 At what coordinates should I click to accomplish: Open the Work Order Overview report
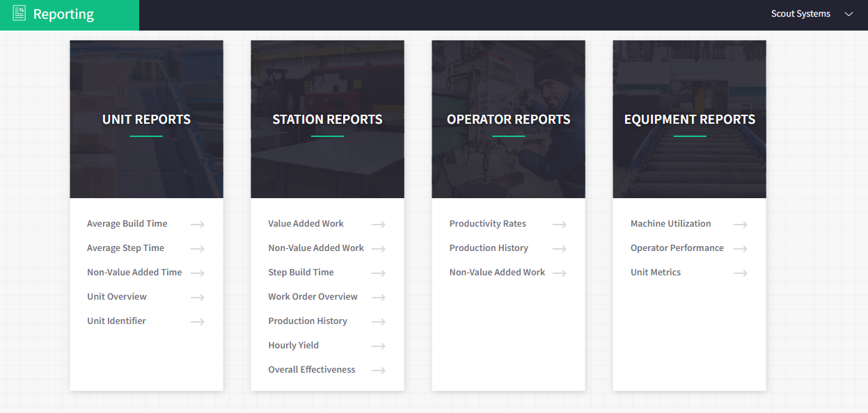(313, 297)
